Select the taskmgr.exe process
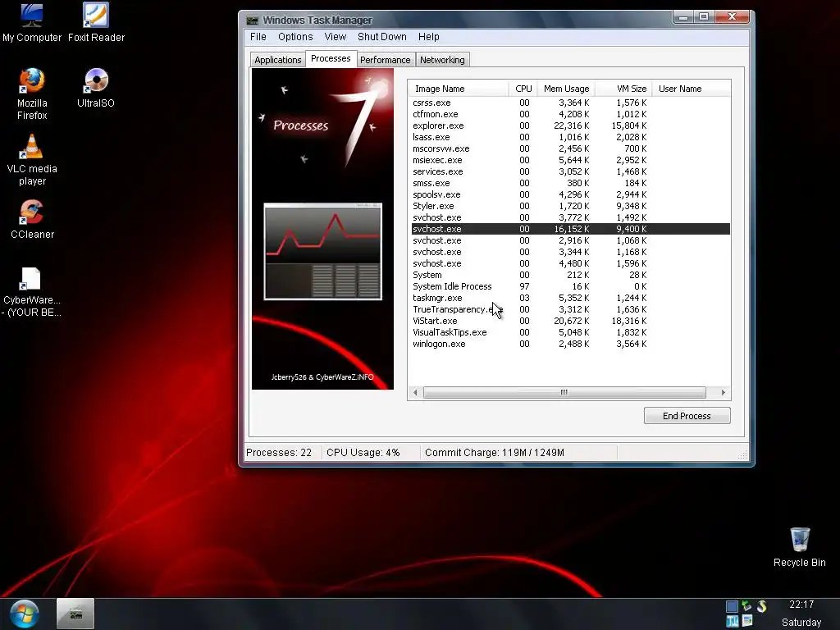840x630 pixels. pyautogui.click(x=571, y=298)
